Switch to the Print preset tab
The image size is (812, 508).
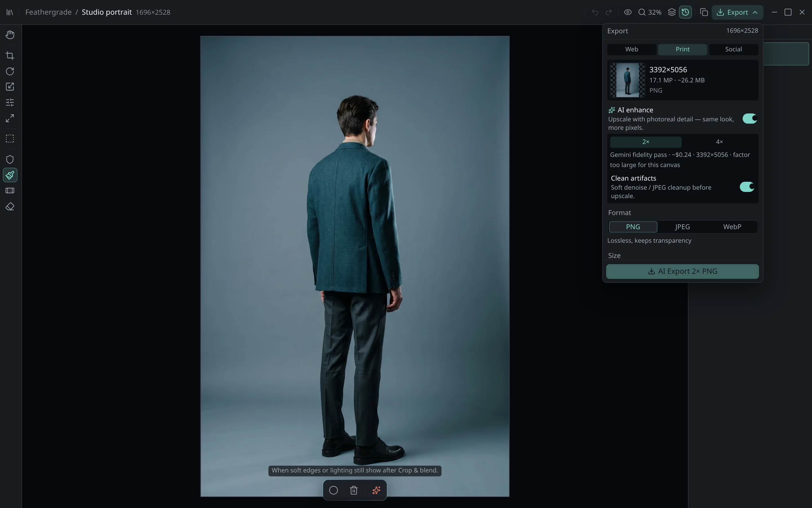(683, 49)
